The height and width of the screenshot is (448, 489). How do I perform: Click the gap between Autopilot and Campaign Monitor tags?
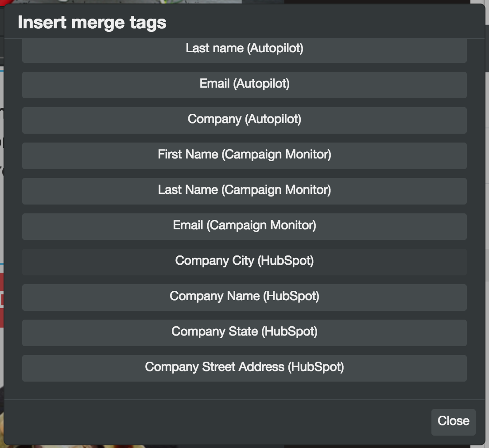click(244, 138)
